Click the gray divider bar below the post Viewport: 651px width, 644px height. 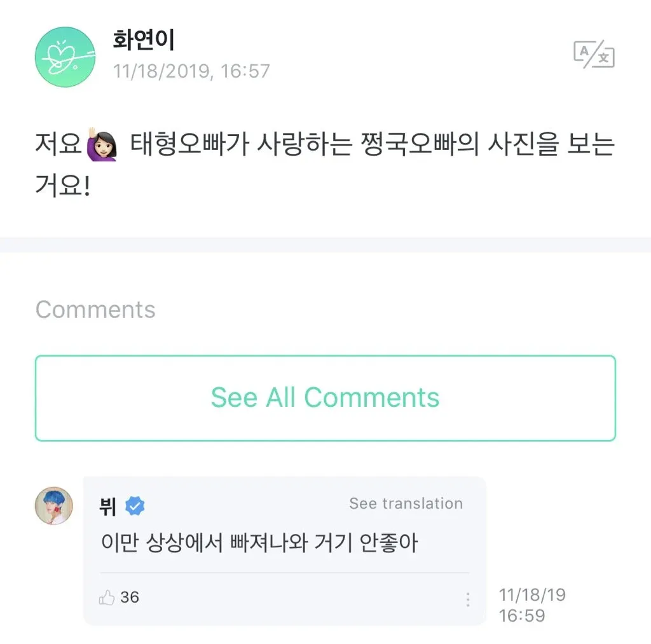(x=325, y=245)
